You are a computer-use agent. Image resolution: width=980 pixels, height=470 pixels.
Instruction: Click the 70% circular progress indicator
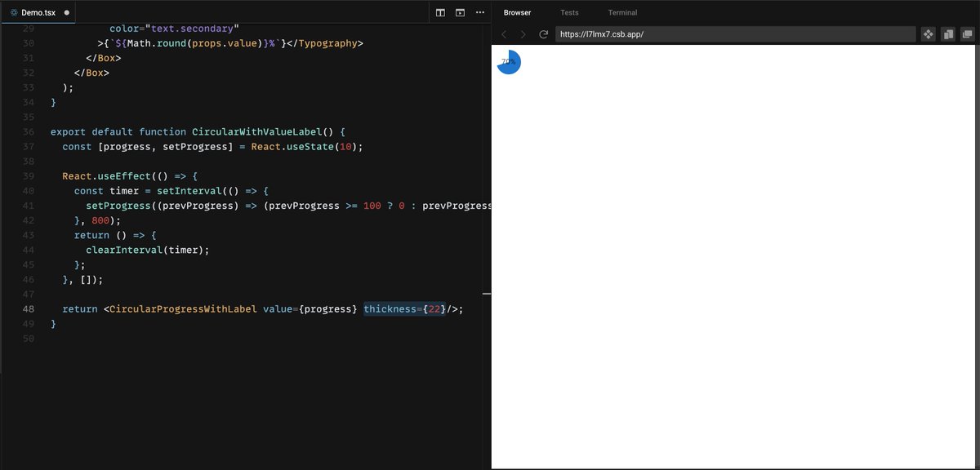(509, 62)
